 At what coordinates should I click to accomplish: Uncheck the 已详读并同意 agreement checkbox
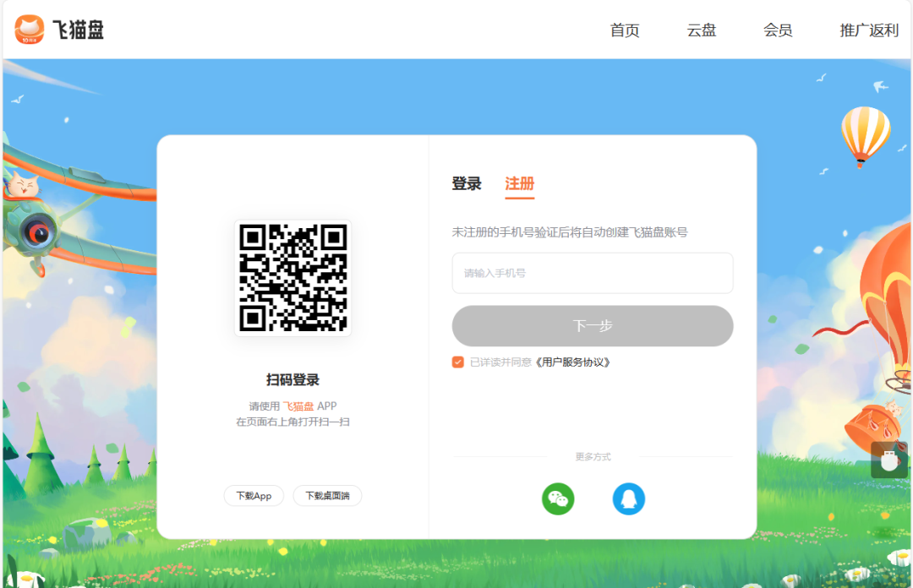pos(457,362)
